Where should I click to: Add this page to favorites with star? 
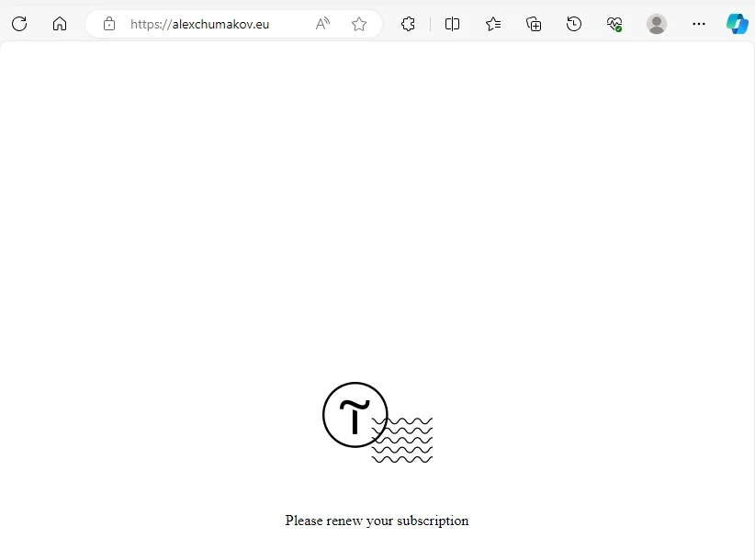(x=359, y=24)
